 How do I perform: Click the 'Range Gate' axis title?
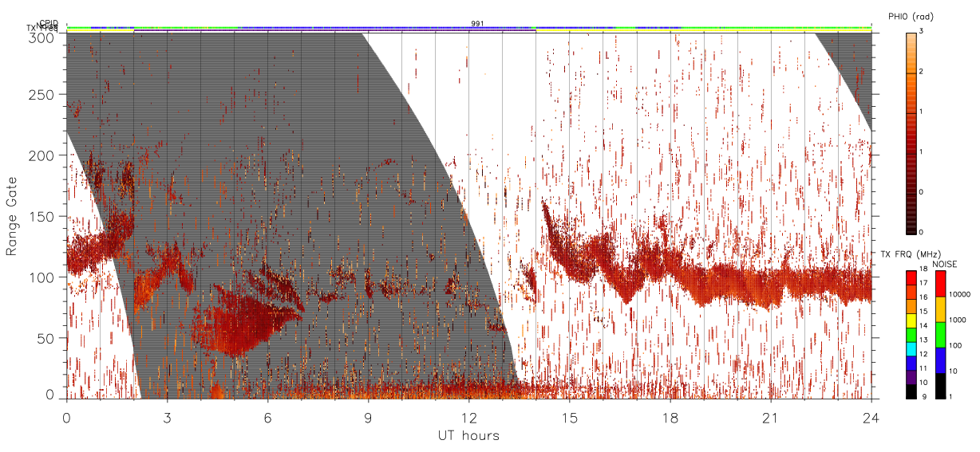(12, 216)
